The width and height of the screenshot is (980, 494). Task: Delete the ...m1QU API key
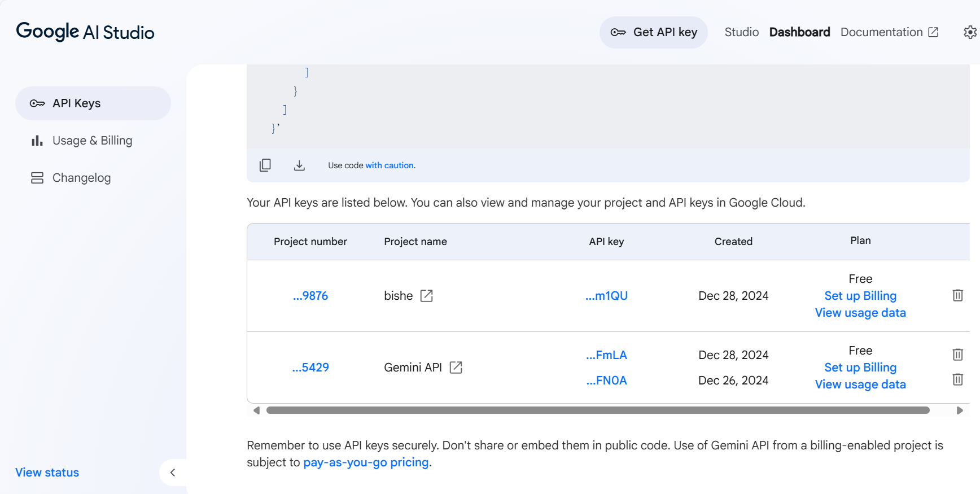coord(958,295)
